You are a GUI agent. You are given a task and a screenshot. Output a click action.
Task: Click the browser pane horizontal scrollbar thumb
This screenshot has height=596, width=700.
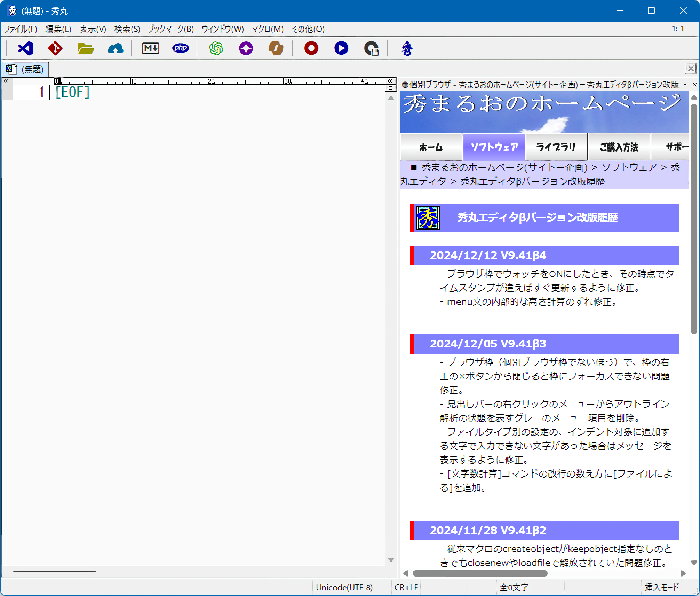coord(479,573)
